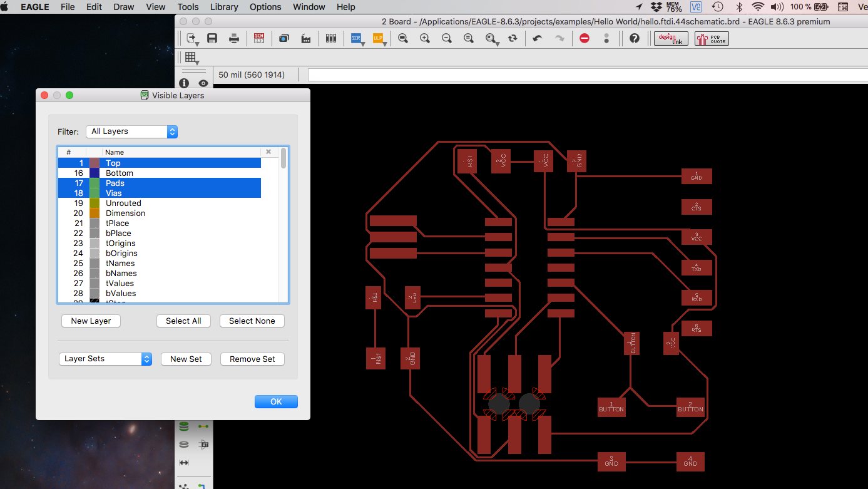Toggle visibility of the Vias layer row
Image resolution: width=868 pixels, height=489 pixels.
160,193
